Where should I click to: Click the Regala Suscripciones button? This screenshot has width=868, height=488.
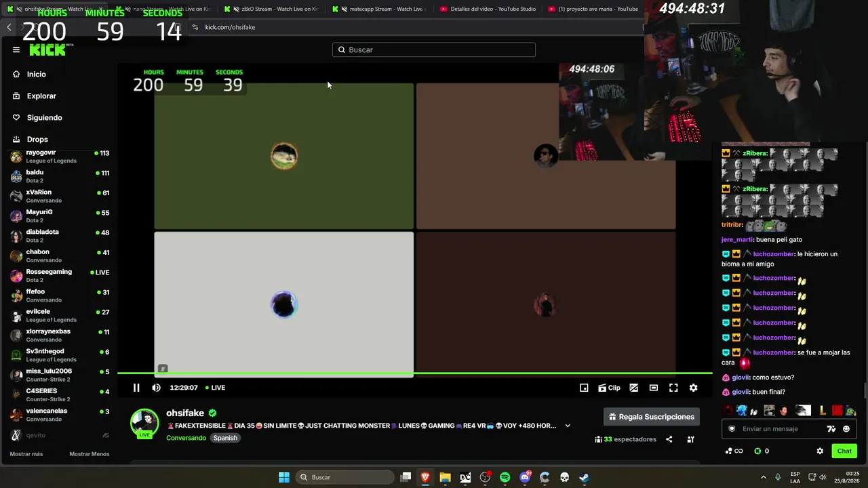(652, 417)
